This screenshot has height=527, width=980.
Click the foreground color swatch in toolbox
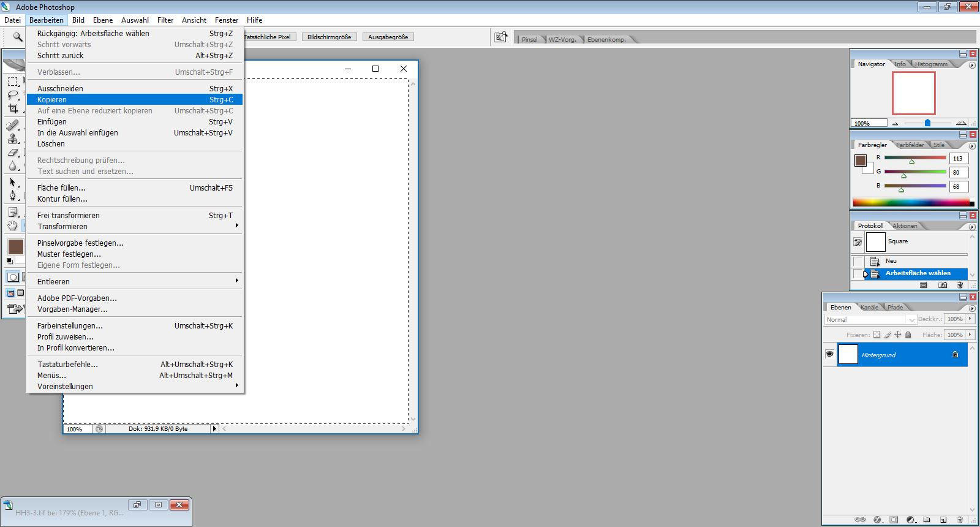(x=15, y=246)
